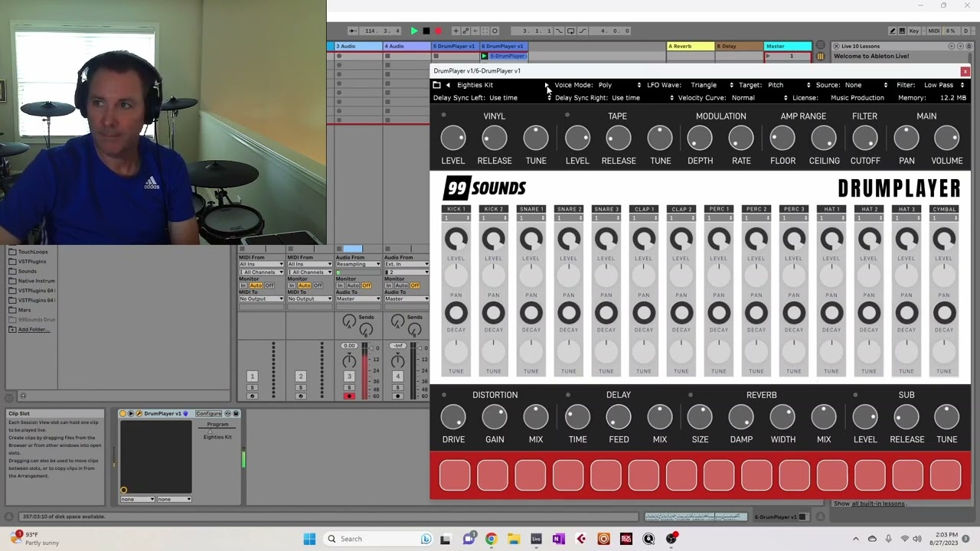Solo track 4 in the mixer
Screen dimensions: 980x551
pyautogui.click(x=397, y=388)
